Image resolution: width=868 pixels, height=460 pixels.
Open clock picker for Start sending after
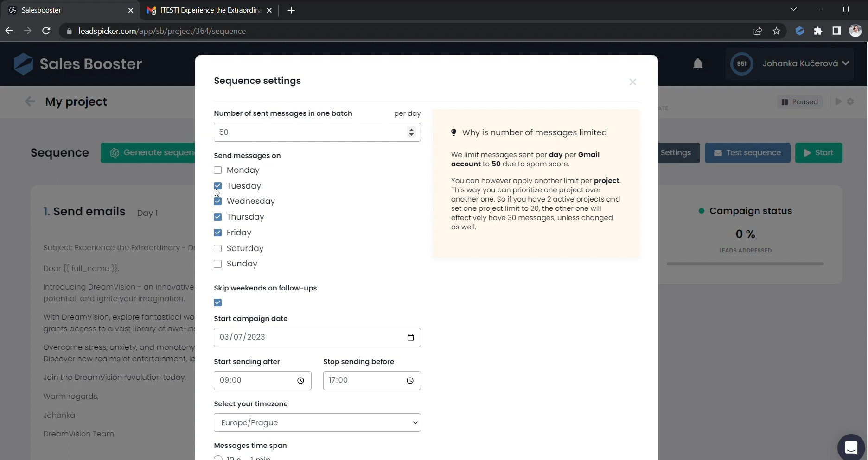pos(300,380)
